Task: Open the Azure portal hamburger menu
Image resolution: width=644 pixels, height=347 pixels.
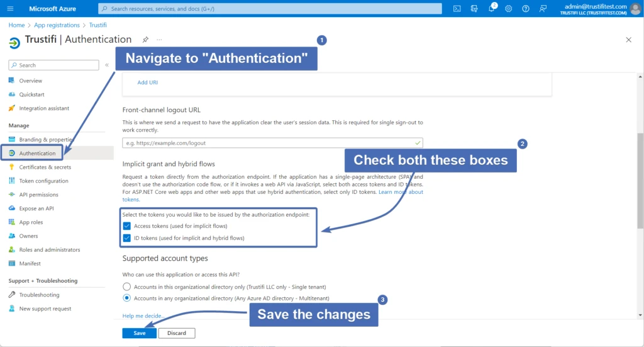Action: tap(10, 9)
